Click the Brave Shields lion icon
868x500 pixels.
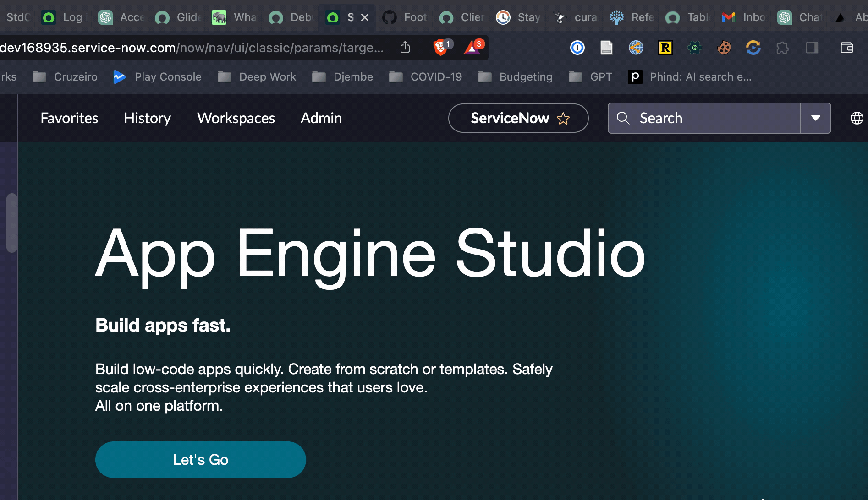tap(440, 48)
